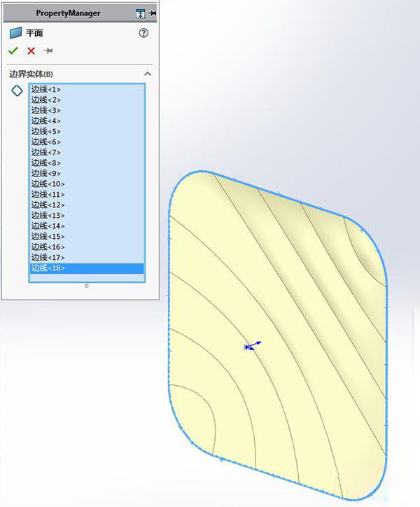Select 边线<12> in boundary list
Image resolution: width=420 pixels, height=507 pixels.
pyautogui.click(x=87, y=205)
